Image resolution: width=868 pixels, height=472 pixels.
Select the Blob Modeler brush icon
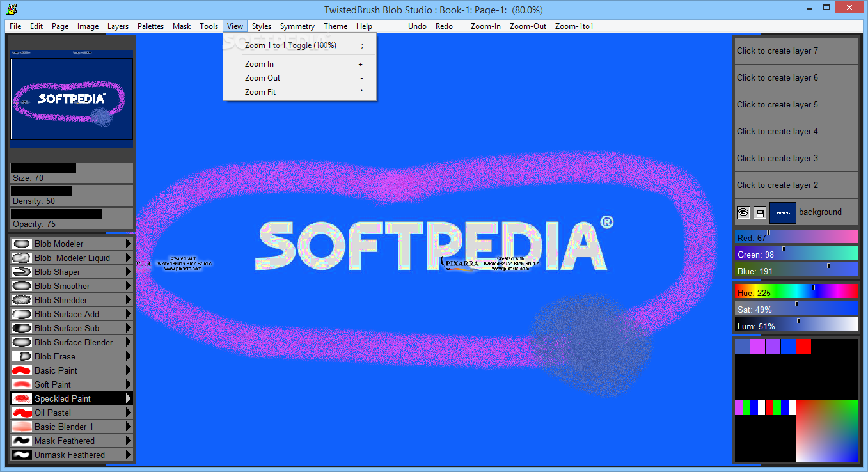tap(22, 244)
